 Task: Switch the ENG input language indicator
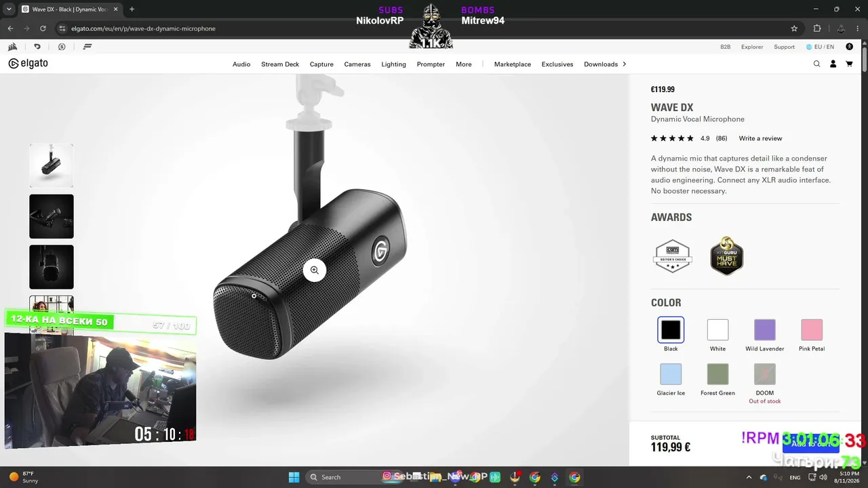pos(795,477)
